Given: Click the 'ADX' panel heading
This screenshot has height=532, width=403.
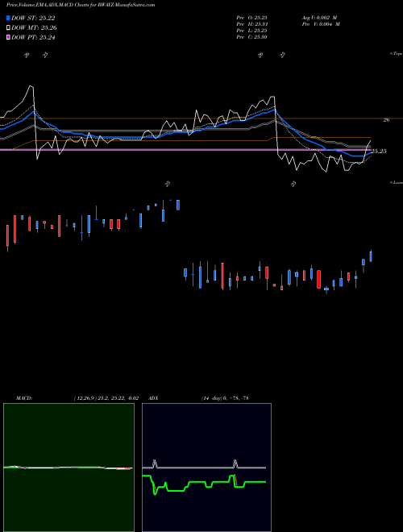Looking at the screenshot, I should (153, 398).
